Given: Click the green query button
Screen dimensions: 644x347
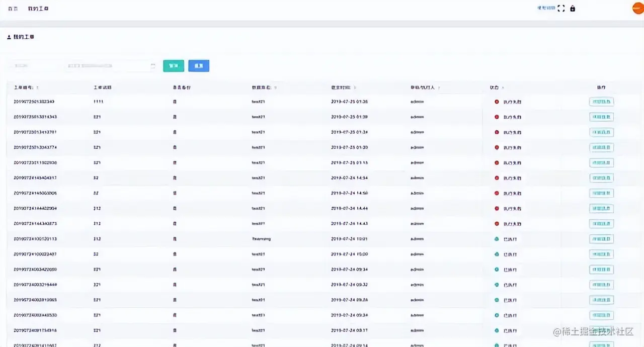Looking at the screenshot, I should tap(174, 66).
